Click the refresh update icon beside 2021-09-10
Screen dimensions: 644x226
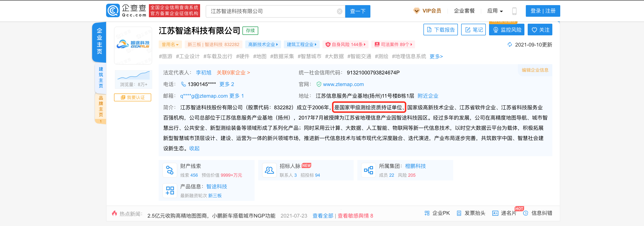click(x=510, y=45)
